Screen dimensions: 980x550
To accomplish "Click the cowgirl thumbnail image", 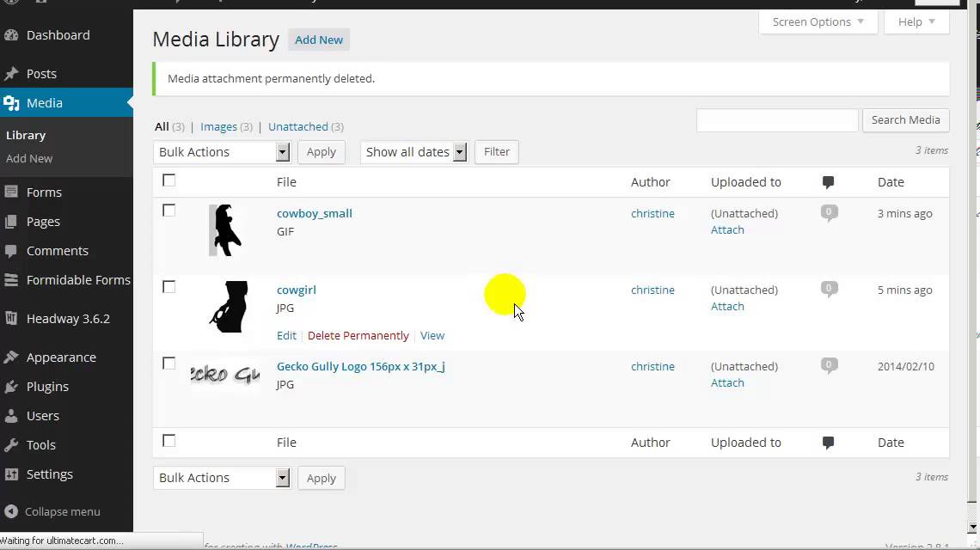I will point(229,306).
